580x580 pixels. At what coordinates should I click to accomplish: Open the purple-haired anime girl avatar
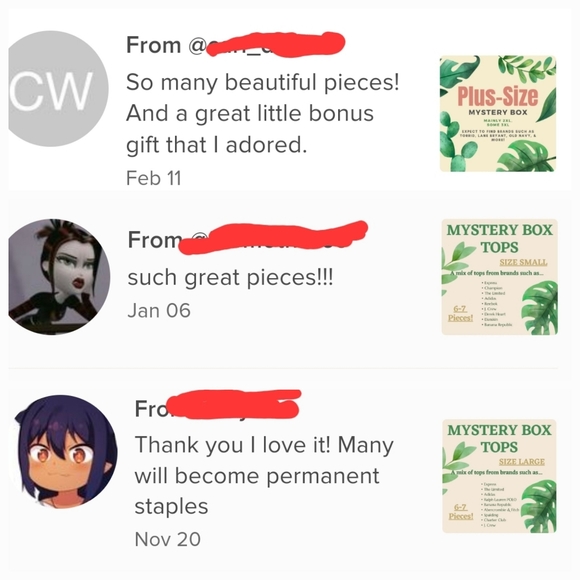point(66,452)
